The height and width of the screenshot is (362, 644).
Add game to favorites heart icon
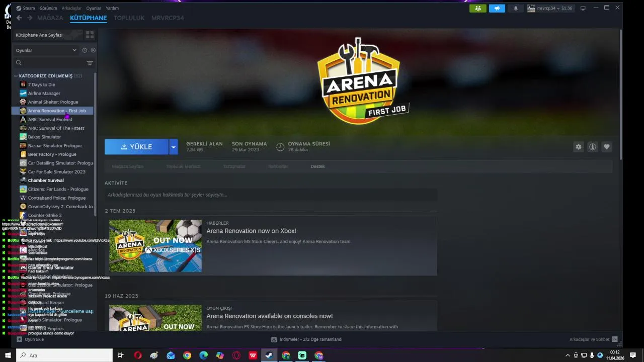[x=606, y=147]
